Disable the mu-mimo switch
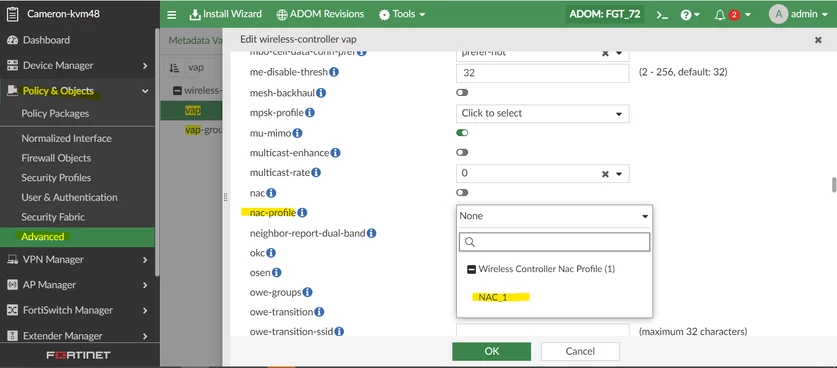This screenshot has height=368, width=837. [x=462, y=133]
